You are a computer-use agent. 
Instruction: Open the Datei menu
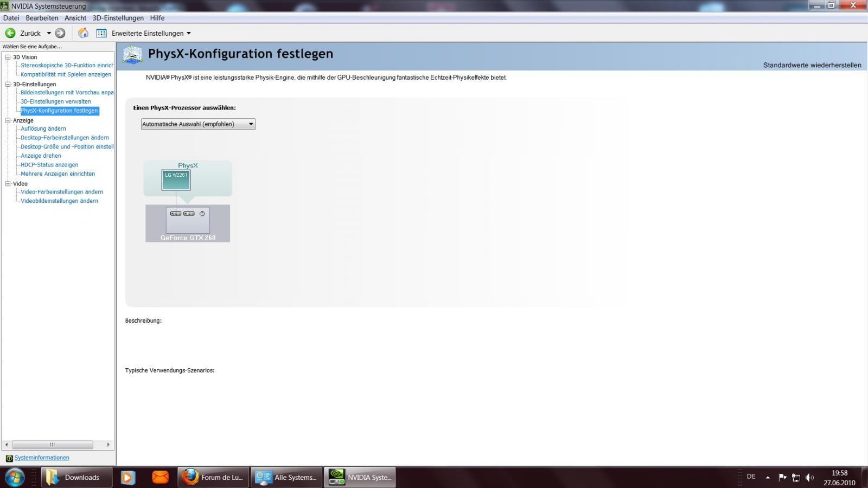click(x=11, y=18)
